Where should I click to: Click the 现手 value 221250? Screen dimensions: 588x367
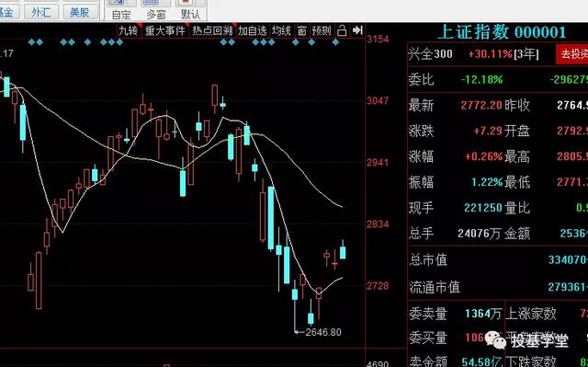483,208
